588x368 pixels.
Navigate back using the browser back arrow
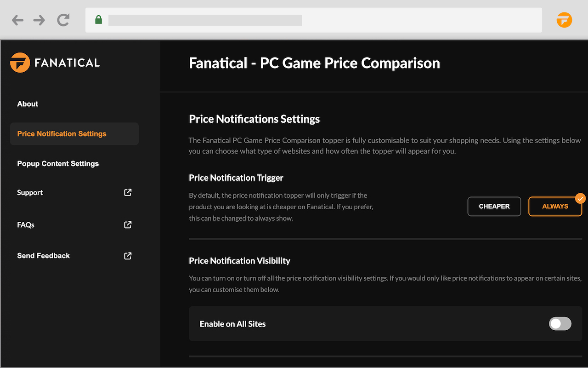(x=17, y=20)
